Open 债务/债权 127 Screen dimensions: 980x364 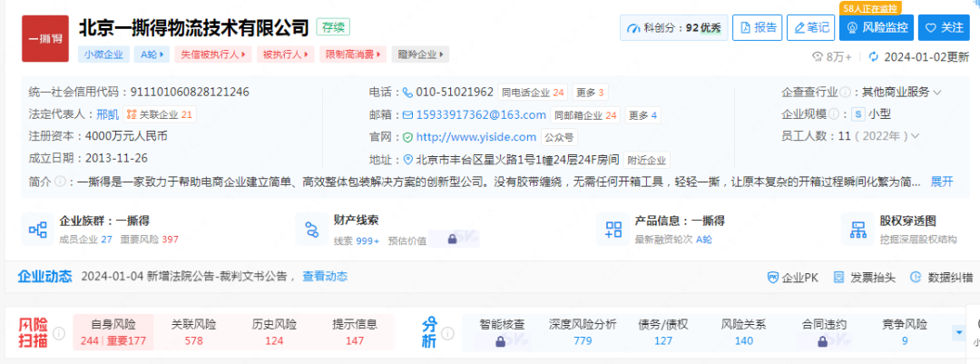(663, 332)
